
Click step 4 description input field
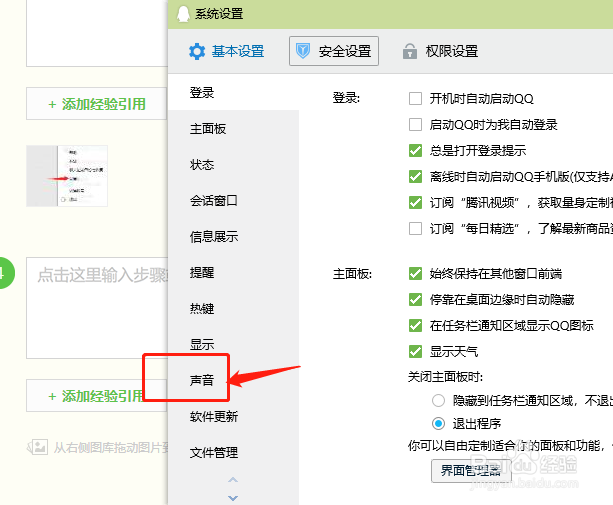[x=97, y=308]
